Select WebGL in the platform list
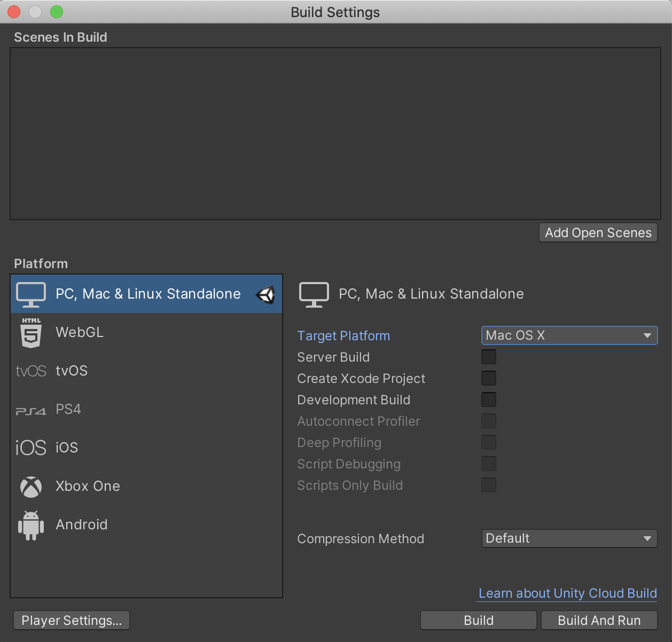 79,332
